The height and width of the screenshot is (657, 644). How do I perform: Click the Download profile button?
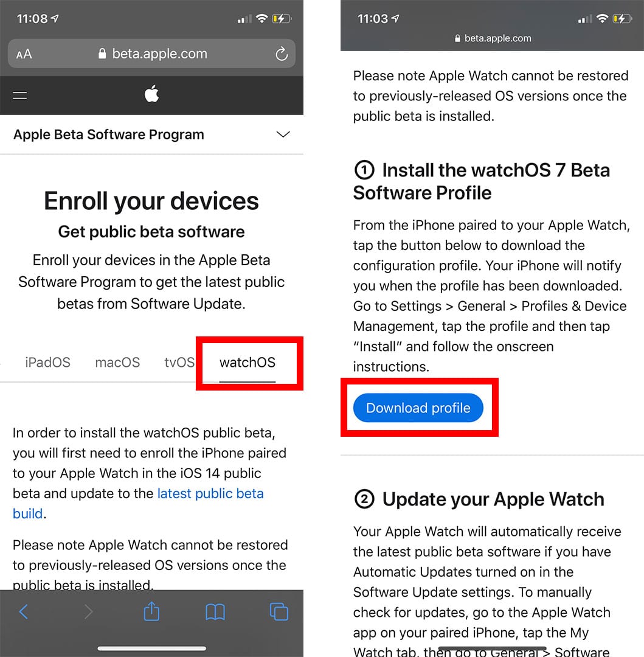pos(418,408)
